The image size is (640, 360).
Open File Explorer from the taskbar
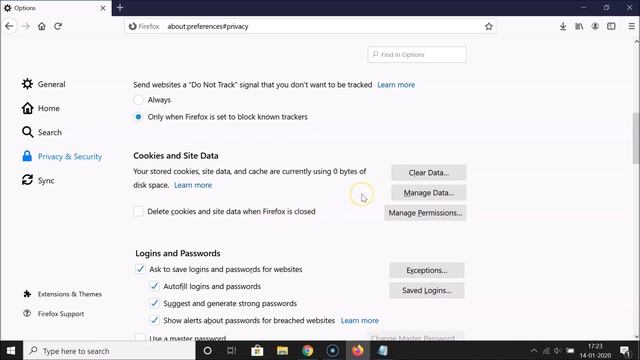pyautogui.click(x=282, y=351)
